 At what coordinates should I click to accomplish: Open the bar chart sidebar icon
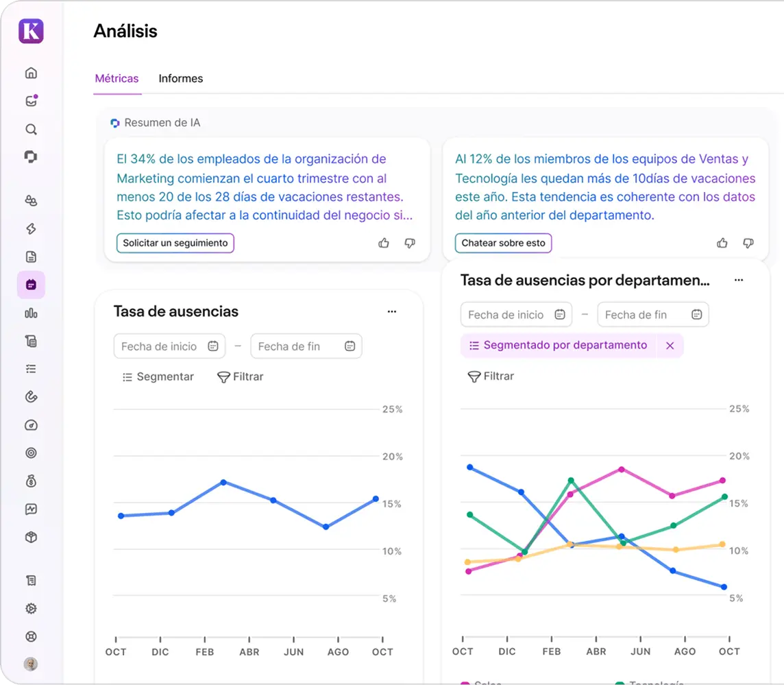(31, 313)
